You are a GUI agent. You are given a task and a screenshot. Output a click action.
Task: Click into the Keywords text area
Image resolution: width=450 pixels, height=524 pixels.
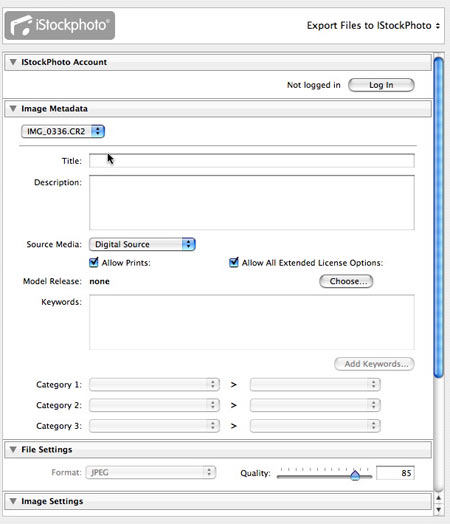pos(252,322)
